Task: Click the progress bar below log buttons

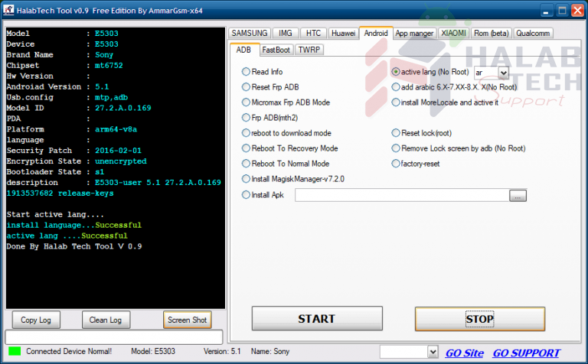Action: 114,337
